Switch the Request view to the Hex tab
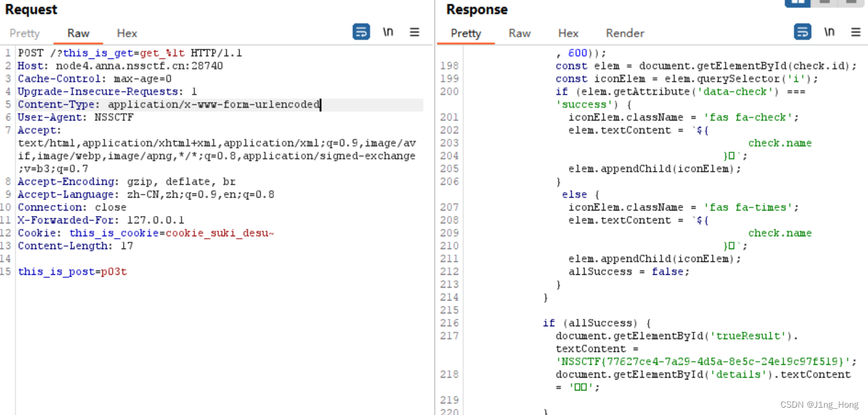The height and width of the screenshot is (415, 868). tap(127, 33)
